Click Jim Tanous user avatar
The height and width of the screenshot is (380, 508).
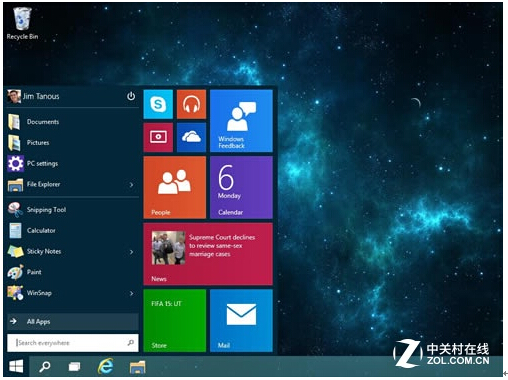coord(14,96)
